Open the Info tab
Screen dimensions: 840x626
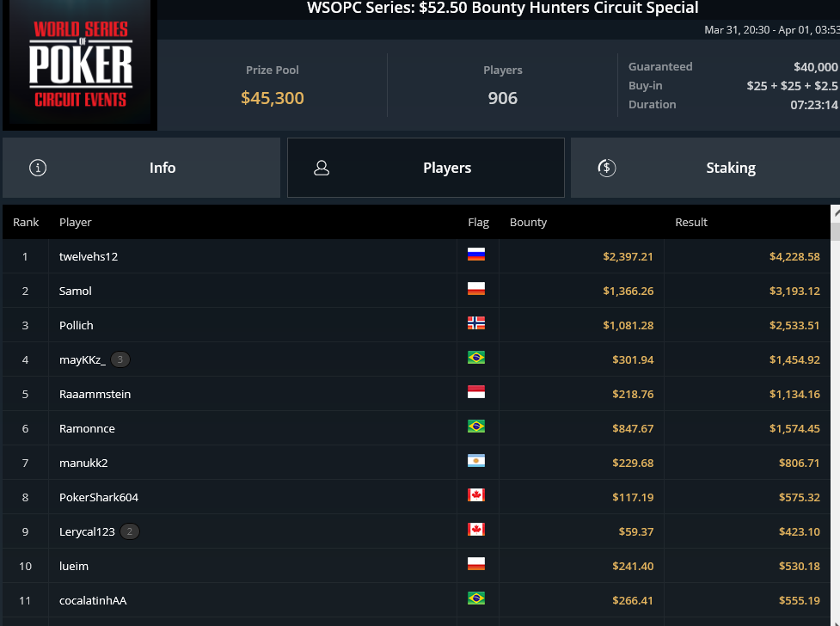point(141,168)
